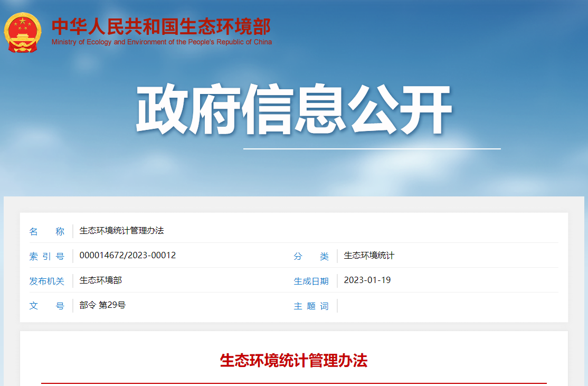Screen dimensions: 588x386
Task: Click the 生成日期 field label
Action: click(x=311, y=281)
